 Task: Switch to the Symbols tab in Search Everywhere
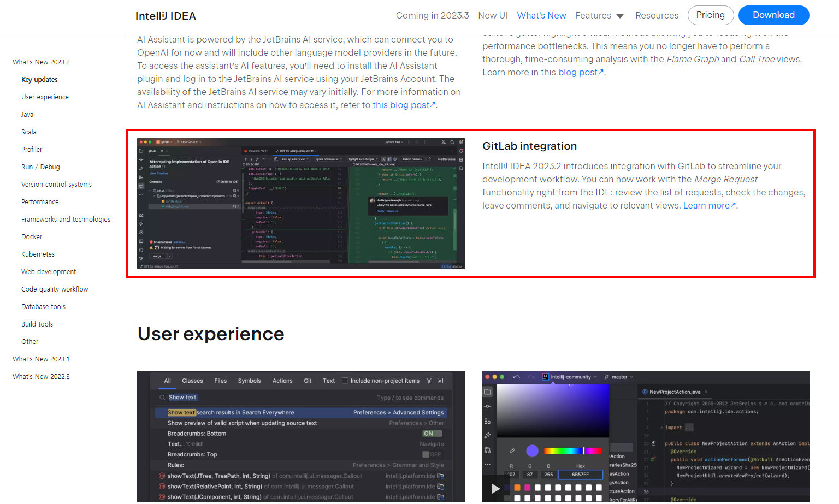[249, 381]
